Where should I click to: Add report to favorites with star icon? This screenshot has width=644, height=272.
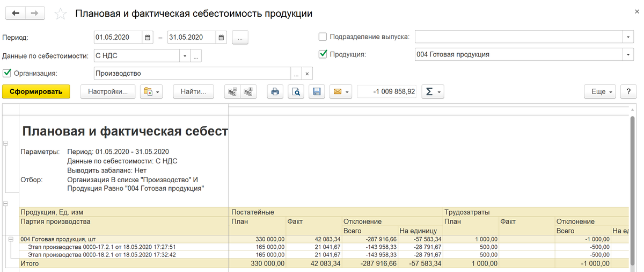[61, 14]
